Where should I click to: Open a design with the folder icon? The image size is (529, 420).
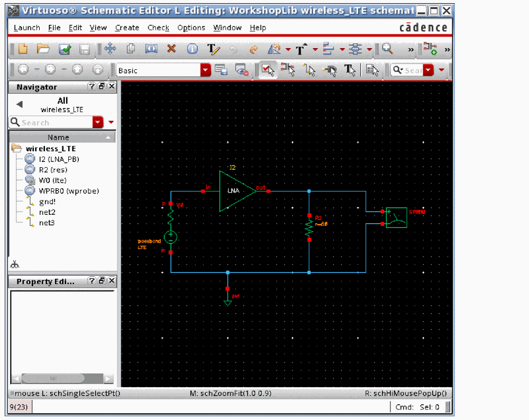(43, 49)
